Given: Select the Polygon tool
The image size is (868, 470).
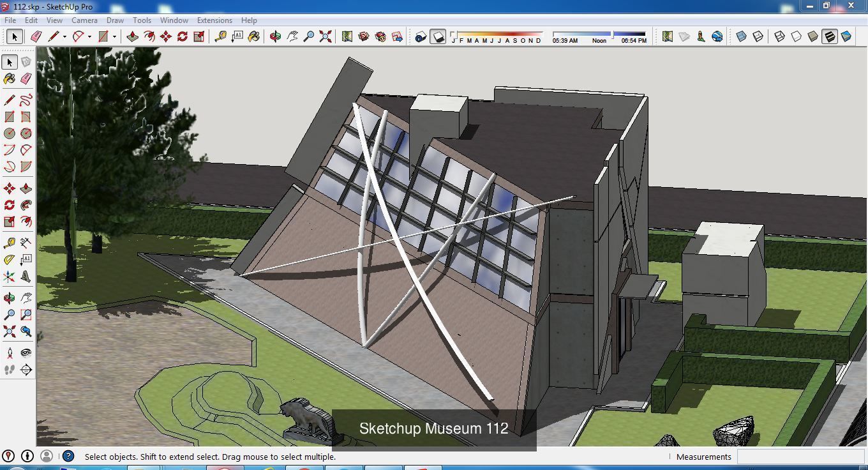Looking at the screenshot, I should (26, 133).
